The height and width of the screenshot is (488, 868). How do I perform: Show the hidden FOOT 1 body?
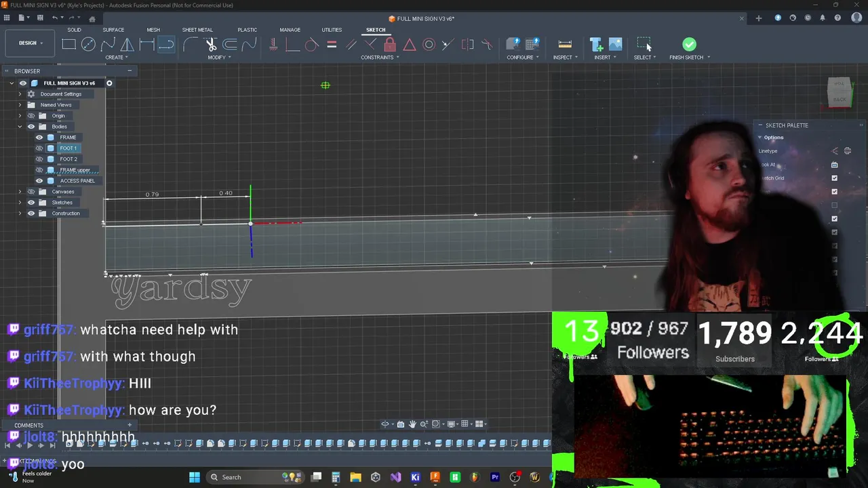pos(39,148)
